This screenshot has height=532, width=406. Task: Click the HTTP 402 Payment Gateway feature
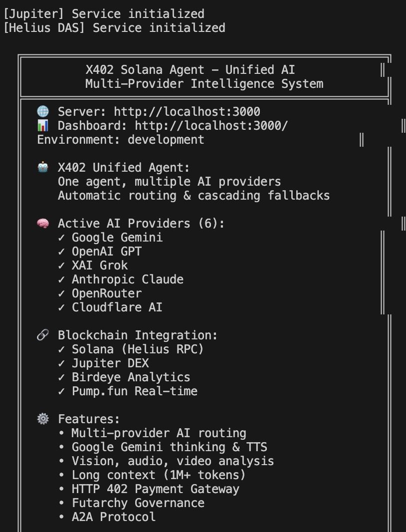pyautogui.click(x=155, y=489)
